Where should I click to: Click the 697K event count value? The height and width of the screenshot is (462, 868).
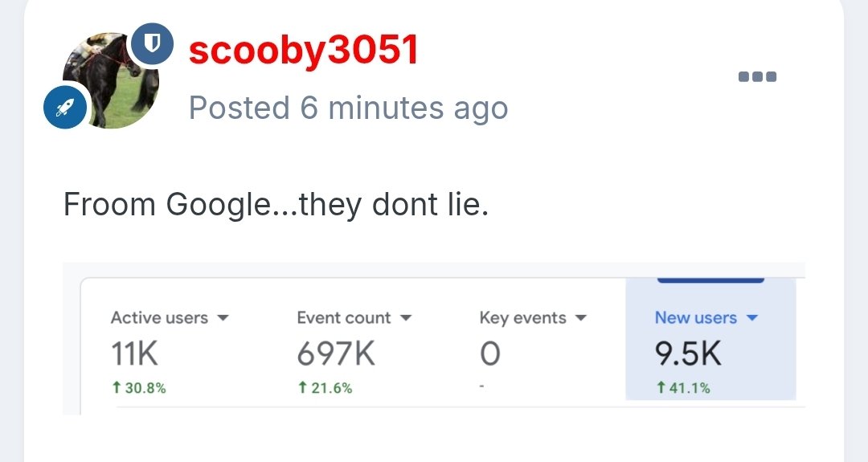coord(336,354)
